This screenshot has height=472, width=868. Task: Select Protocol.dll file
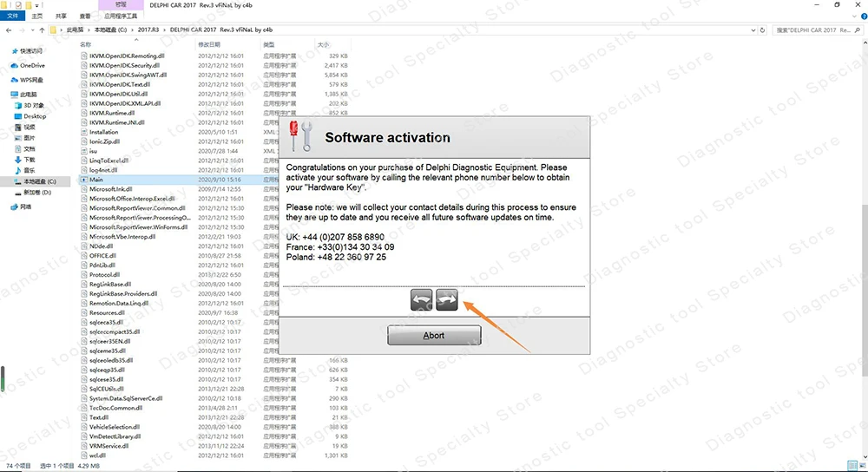104,275
